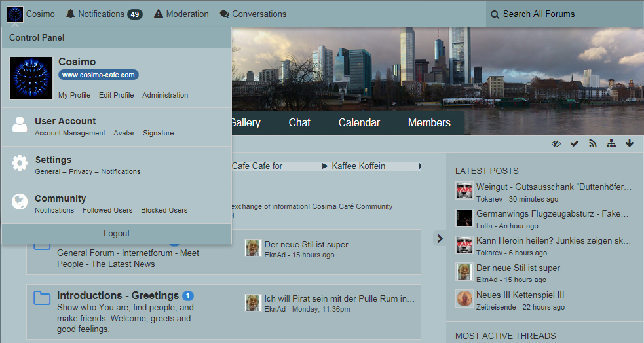644x343 pixels.
Task: Collapse the sidebar with chevron arrow
Action: [440, 238]
